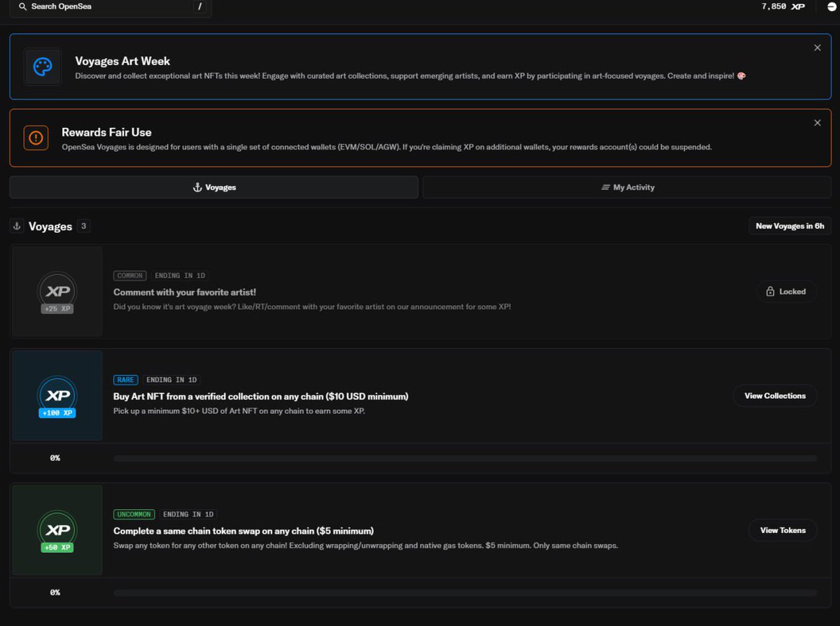Click the search magnifier icon
This screenshot has width=840, height=626.
coord(22,6)
